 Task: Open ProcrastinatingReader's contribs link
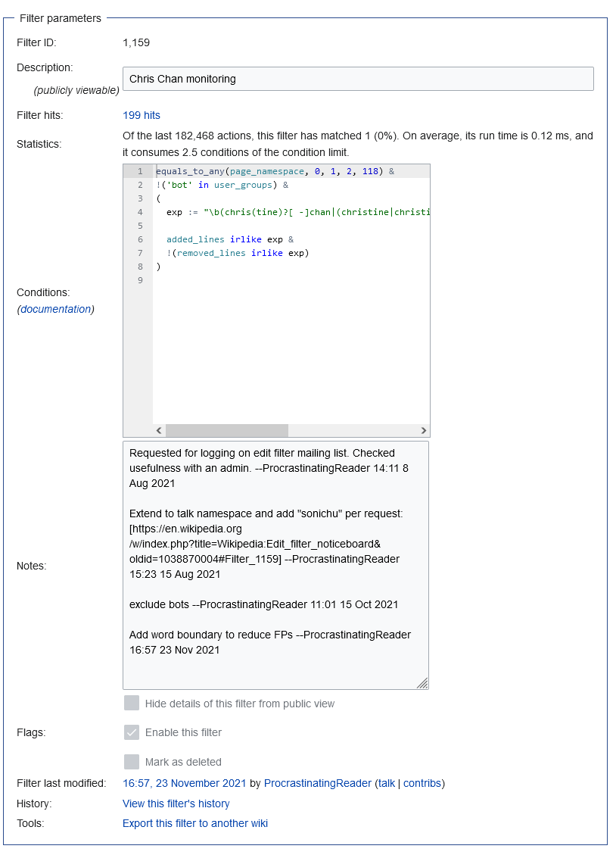tap(422, 783)
